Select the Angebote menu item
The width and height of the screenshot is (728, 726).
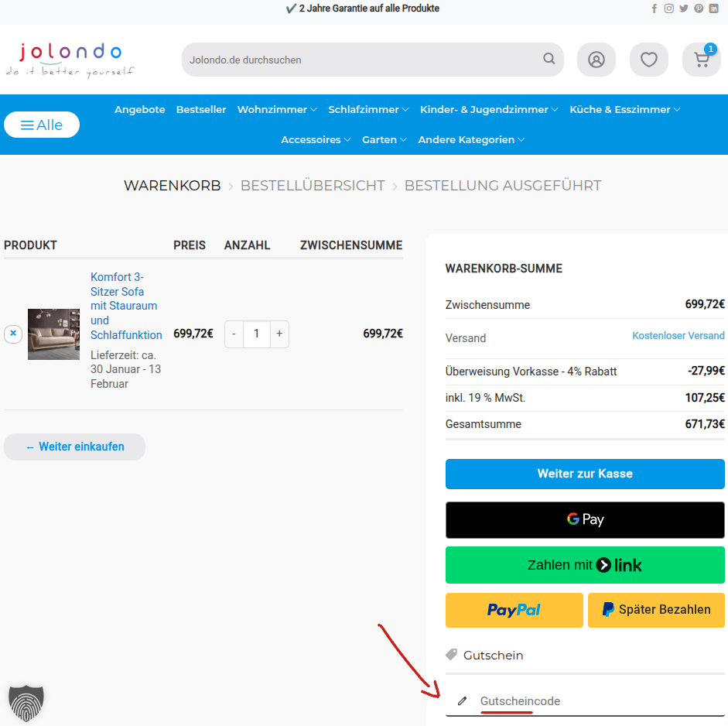point(139,109)
